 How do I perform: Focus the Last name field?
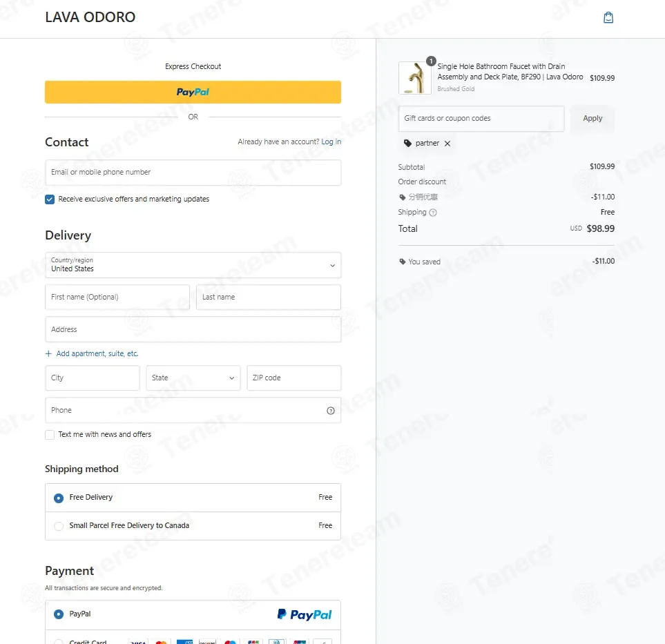pos(269,297)
